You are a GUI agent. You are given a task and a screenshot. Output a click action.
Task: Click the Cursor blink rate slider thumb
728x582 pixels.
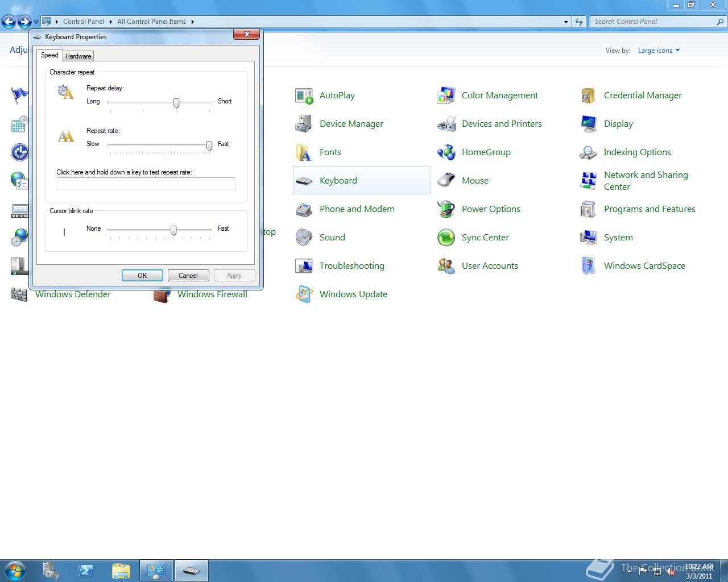click(x=173, y=230)
